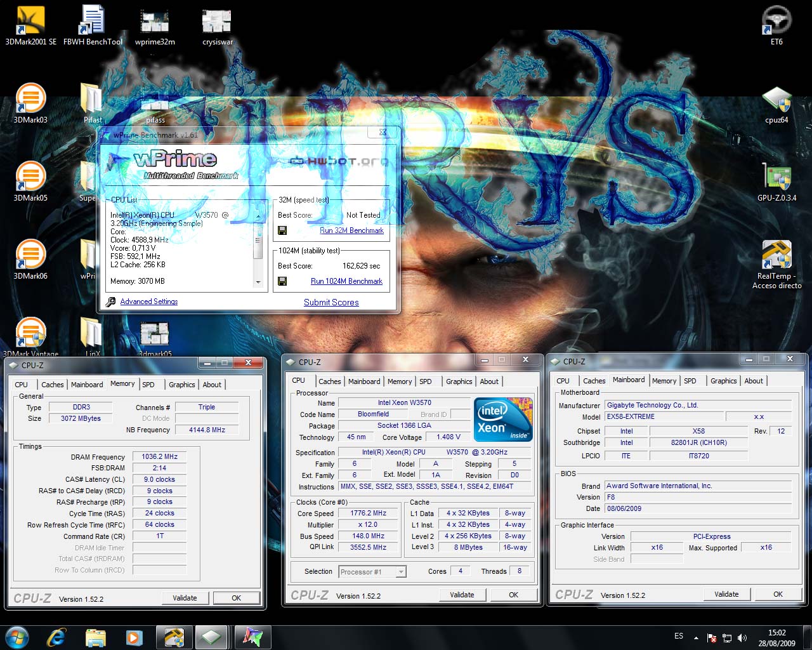Screen dimensions: 812x650
Task: Click Validate in Gigabyte mainboard CPU-Z window
Action: pos(726,594)
